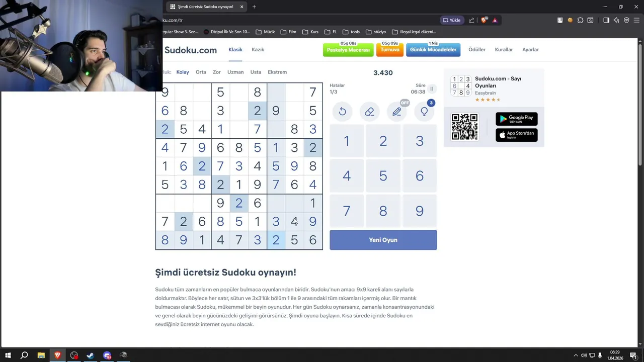The width and height of the screenshot is (644, 362).
Task: Click number 2 on the numpad
Action: point(383,141)
